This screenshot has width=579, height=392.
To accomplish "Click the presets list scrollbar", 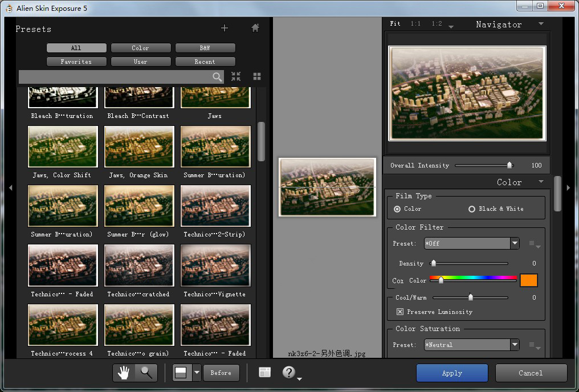I will pyautogui.click(x=261, y=142).
